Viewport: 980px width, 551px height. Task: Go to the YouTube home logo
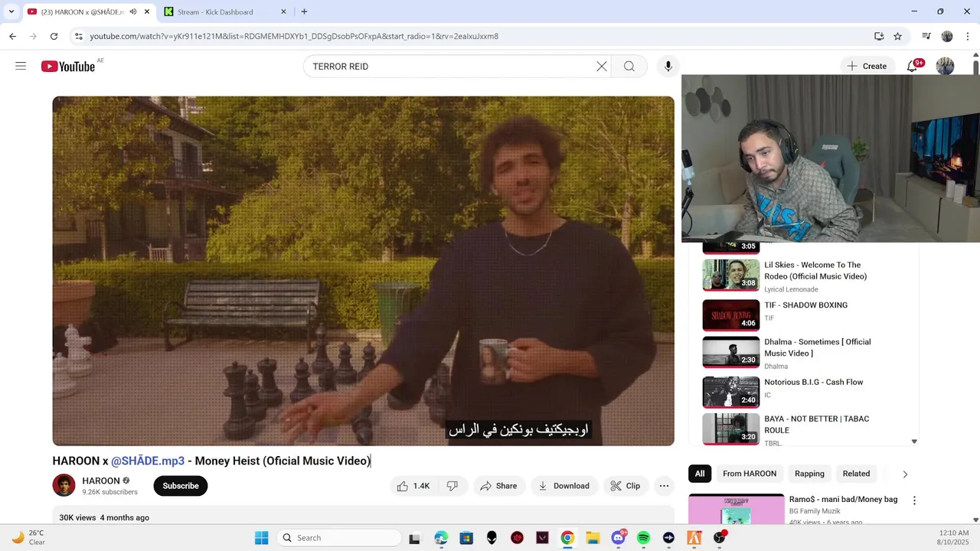click(x=68, y=67)
